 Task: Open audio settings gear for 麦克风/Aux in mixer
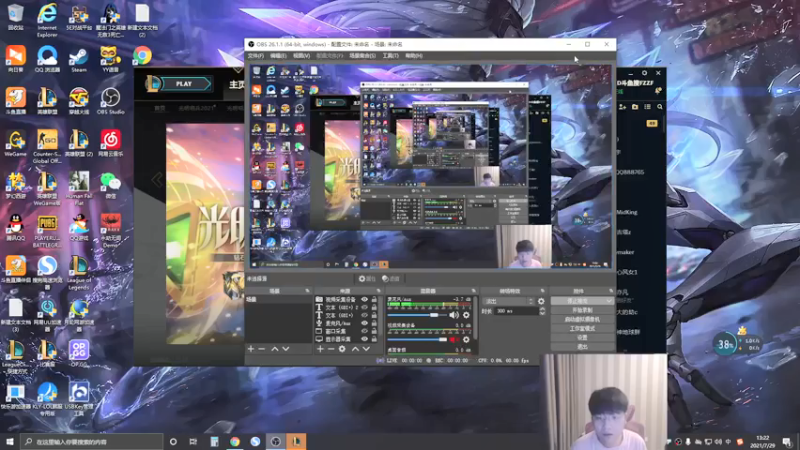[x=466, y=315]
